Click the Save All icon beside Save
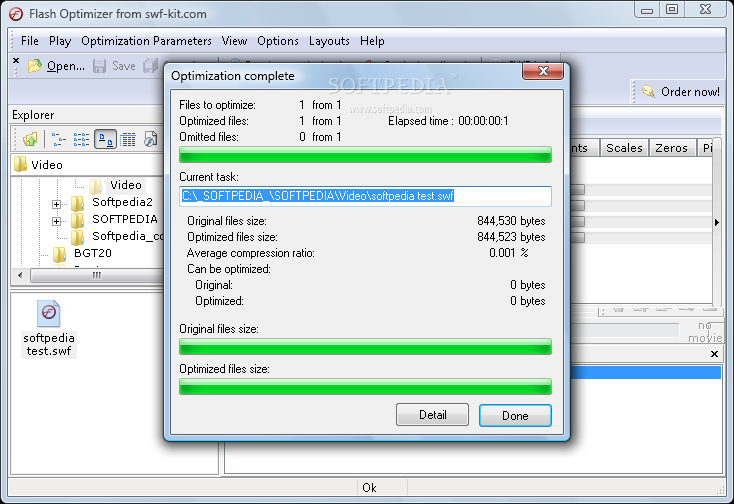 point(151,66)
